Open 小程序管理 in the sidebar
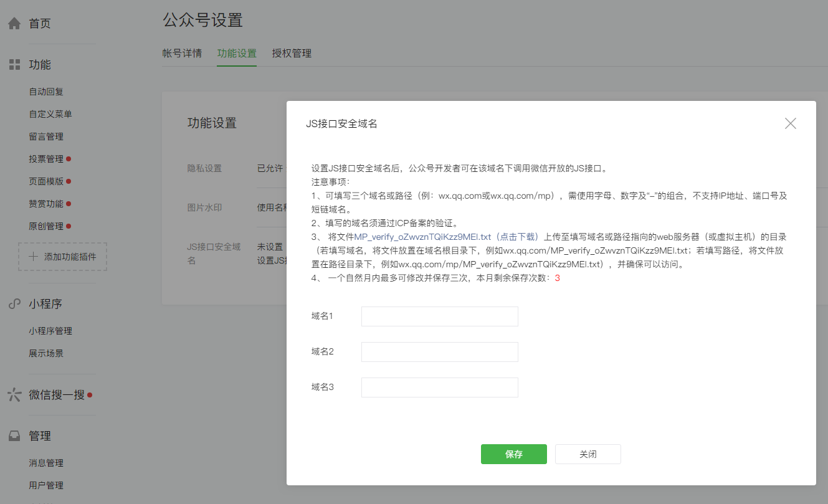This screenshot has width=828, height=504. [x=50, y=331]
